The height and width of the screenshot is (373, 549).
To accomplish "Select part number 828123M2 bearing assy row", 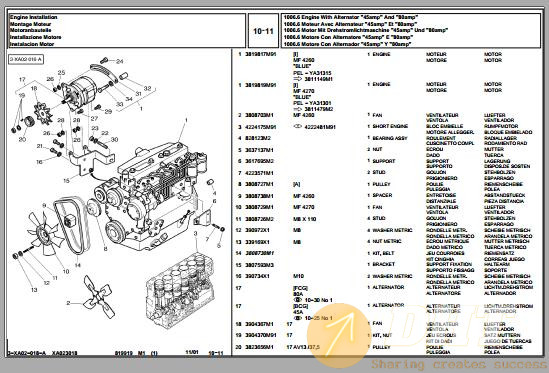I will [x=385, y=140].
